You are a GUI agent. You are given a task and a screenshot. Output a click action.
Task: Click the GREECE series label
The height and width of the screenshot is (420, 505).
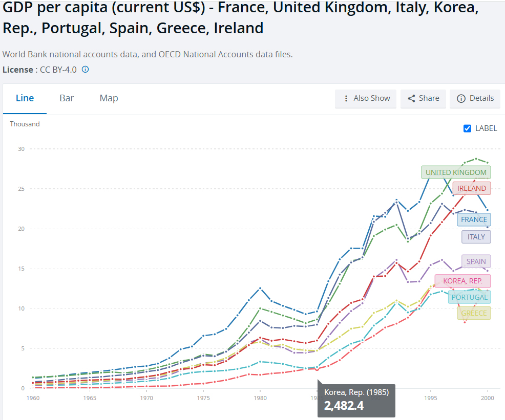(474, 313)
